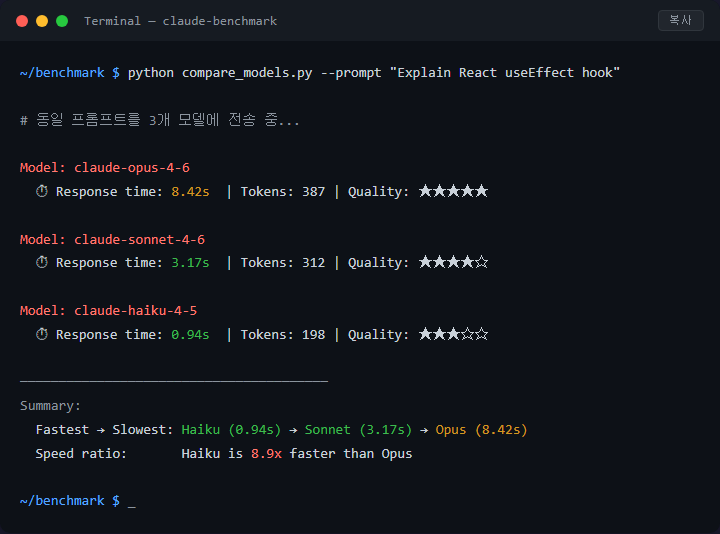The height and width of the screenshot is (534, 720).
Task: Click the stopwatch icon in the sonnet row
Action: [x=42, y=262]
